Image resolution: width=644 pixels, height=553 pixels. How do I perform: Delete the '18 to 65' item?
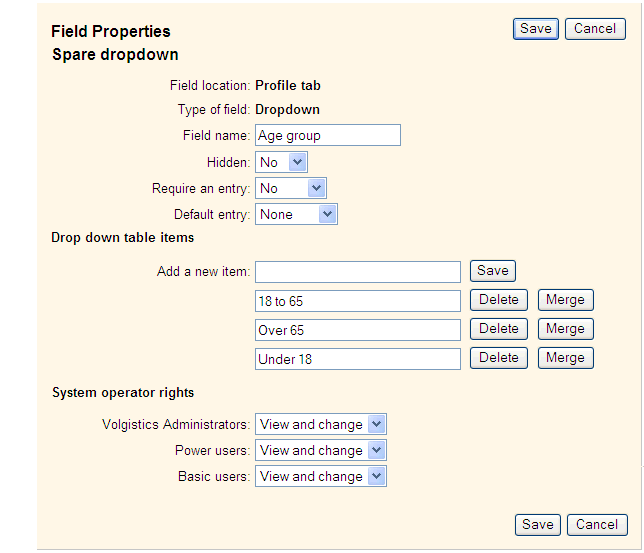499,300
